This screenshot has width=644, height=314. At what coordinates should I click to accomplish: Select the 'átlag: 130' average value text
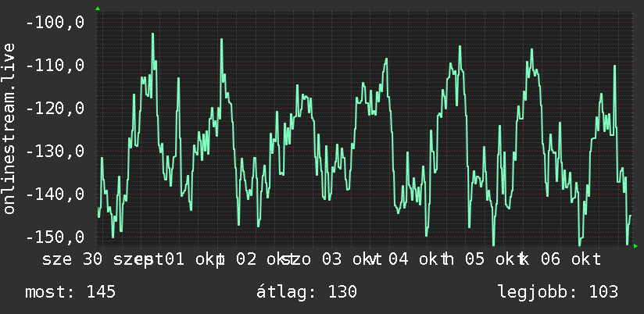(x=306, y=292)
